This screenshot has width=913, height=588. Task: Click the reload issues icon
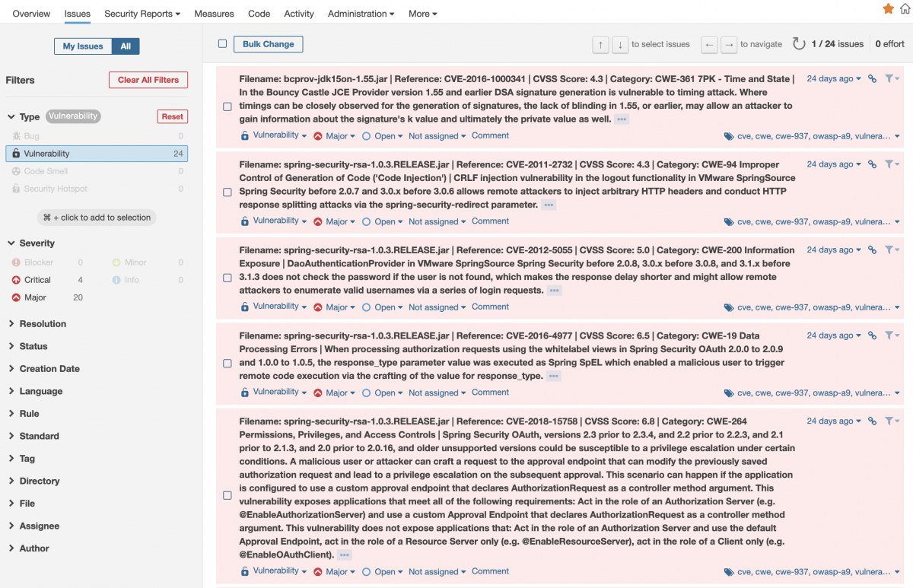click(798, 43)
